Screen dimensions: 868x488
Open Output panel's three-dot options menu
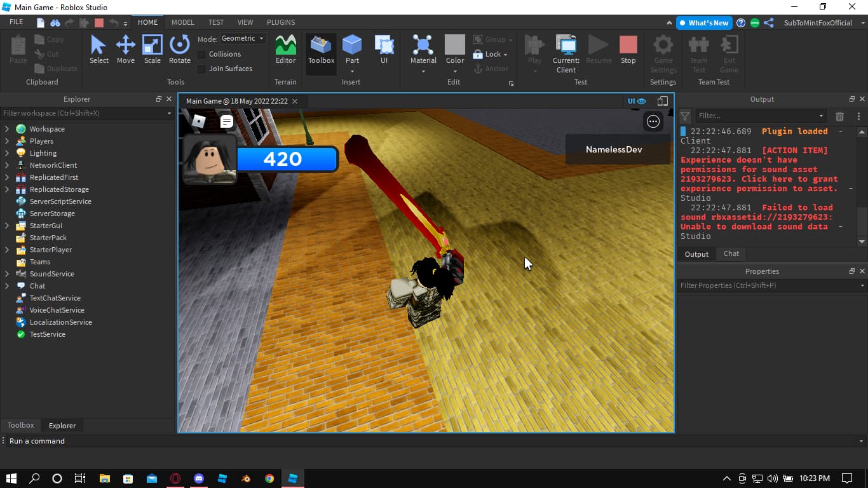(858, 116)
